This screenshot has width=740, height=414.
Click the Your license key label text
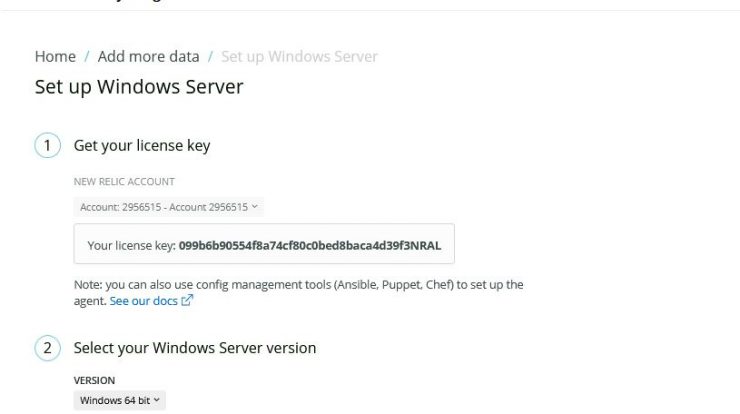point(131,245)
